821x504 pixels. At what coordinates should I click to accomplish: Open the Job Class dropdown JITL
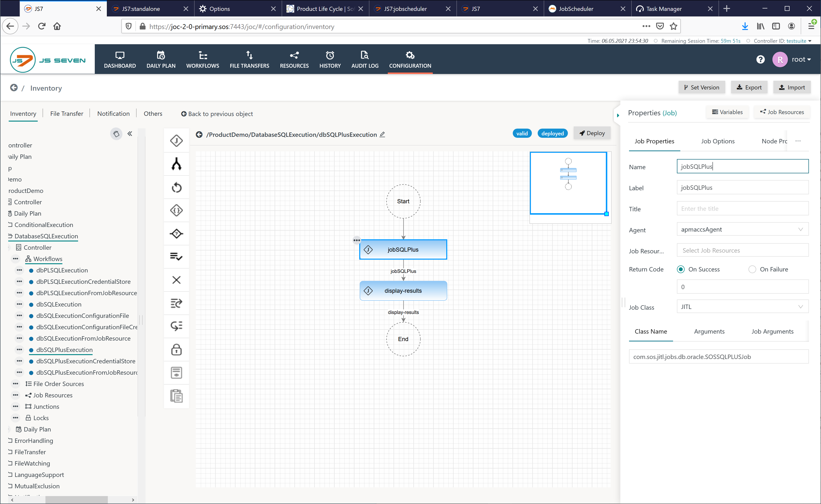tap(742, 307)
